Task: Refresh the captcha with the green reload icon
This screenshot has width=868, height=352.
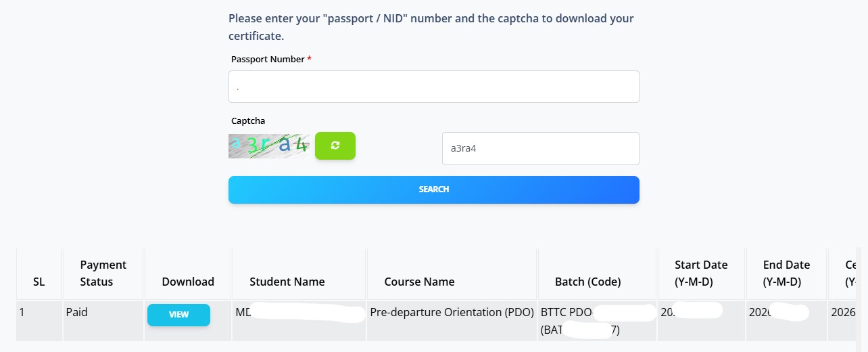Action: [335, 146]
